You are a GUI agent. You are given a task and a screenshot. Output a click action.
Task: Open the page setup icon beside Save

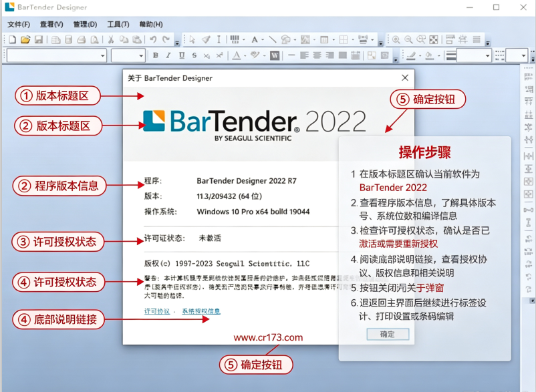(x=55, y=39)
